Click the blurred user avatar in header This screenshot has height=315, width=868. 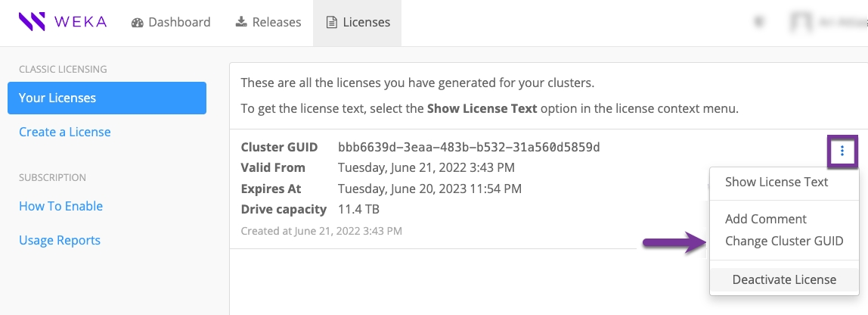click(x=800, y=22)
